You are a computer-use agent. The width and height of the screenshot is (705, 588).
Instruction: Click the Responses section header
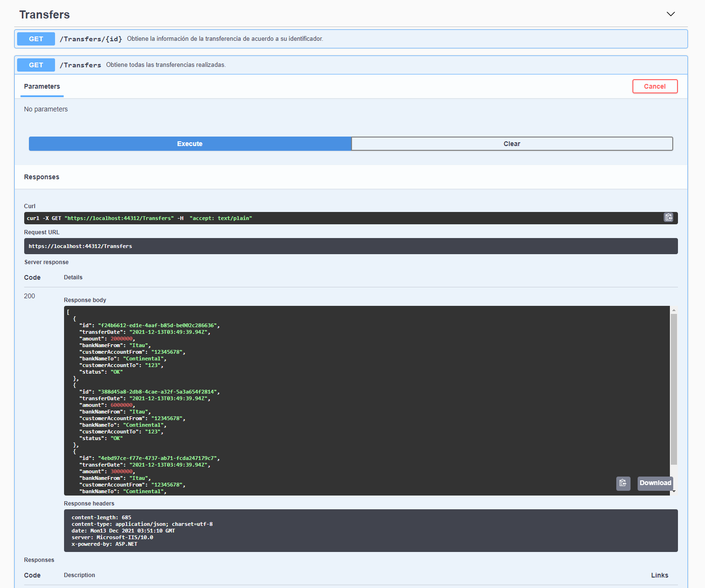click(x=41, y=177)
